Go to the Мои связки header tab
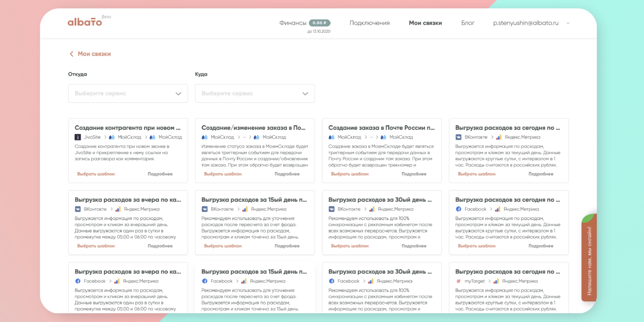The height and width of the screenshot is (322, 644). click(x=425, y=23)
